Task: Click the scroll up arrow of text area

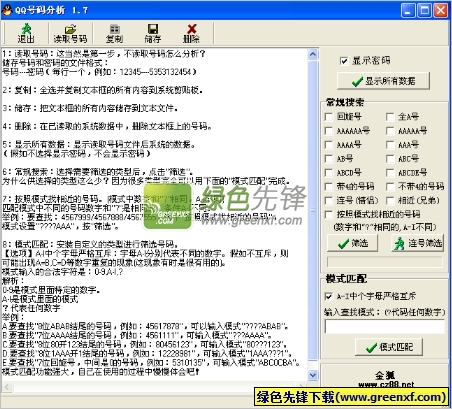Action: point(313,54)
